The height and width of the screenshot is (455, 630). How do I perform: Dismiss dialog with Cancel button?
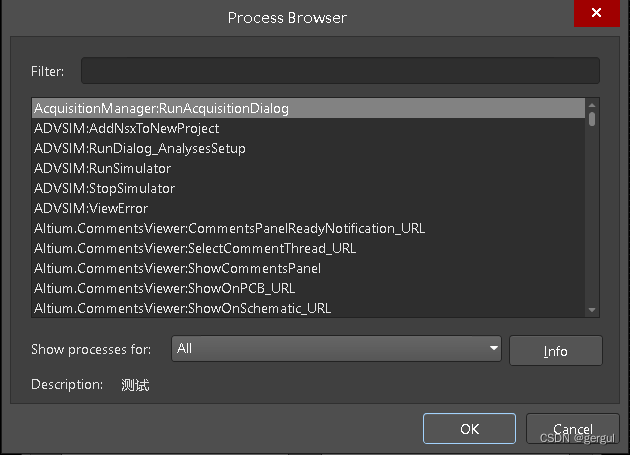click(x=573, y=428)
